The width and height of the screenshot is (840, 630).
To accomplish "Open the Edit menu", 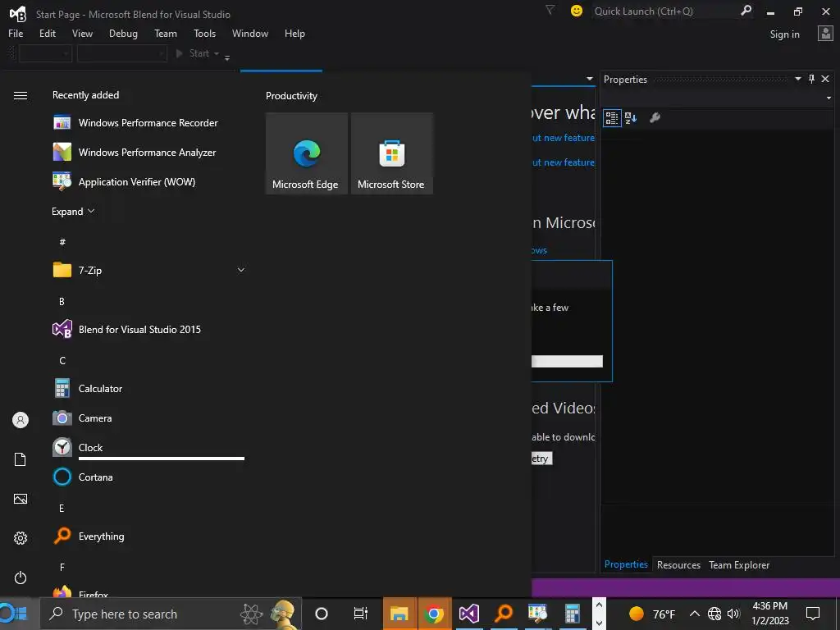I will (47, 33).
